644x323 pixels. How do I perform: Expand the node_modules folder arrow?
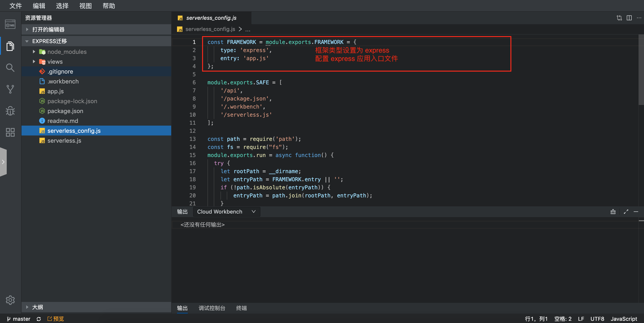(x=34, y=52)
